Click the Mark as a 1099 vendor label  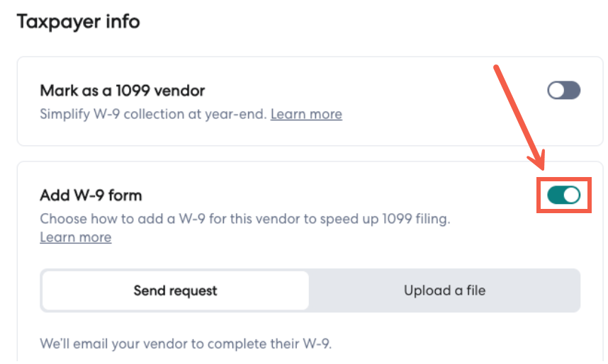(122, 91)
